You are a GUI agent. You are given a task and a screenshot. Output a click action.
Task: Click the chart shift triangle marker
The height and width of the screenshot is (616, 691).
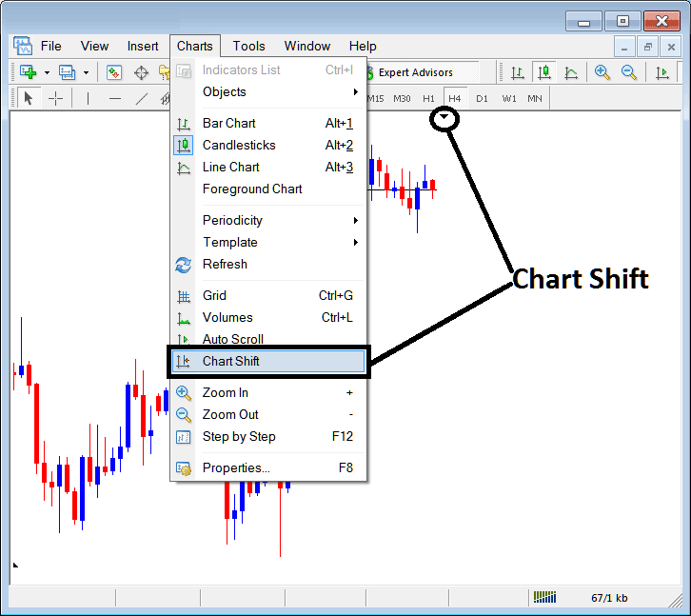pyautogui.click(x=444, y=118)
